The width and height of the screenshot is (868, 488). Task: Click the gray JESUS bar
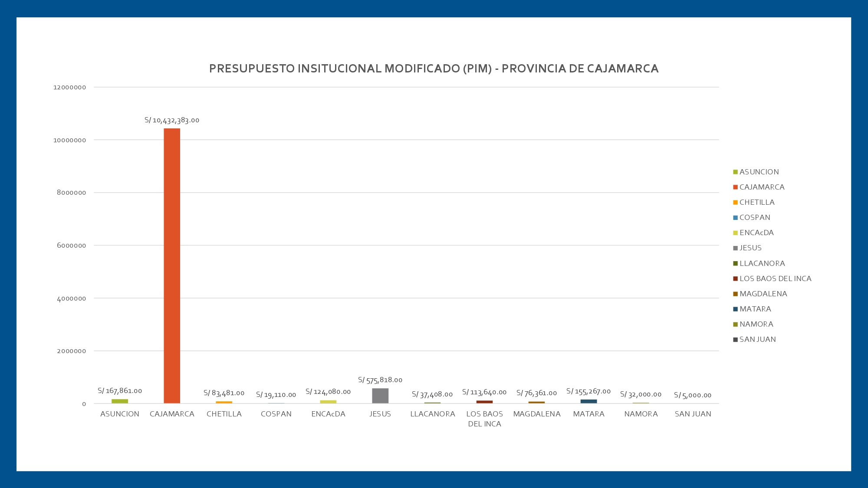(x=380, y=396)
